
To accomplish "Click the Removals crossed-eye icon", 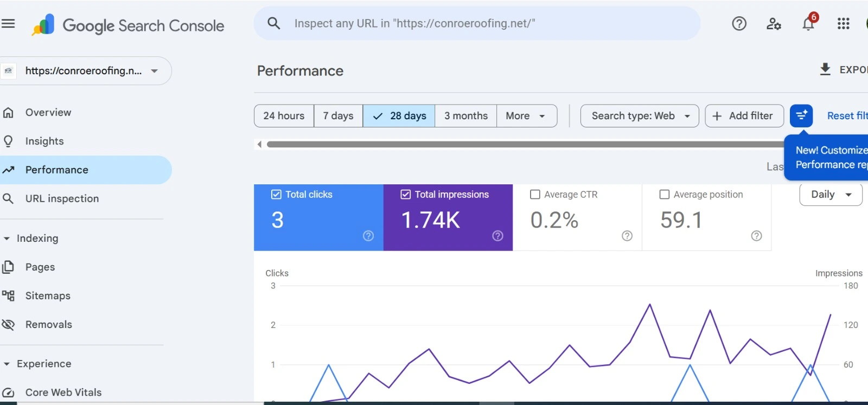I will point(8,324).
